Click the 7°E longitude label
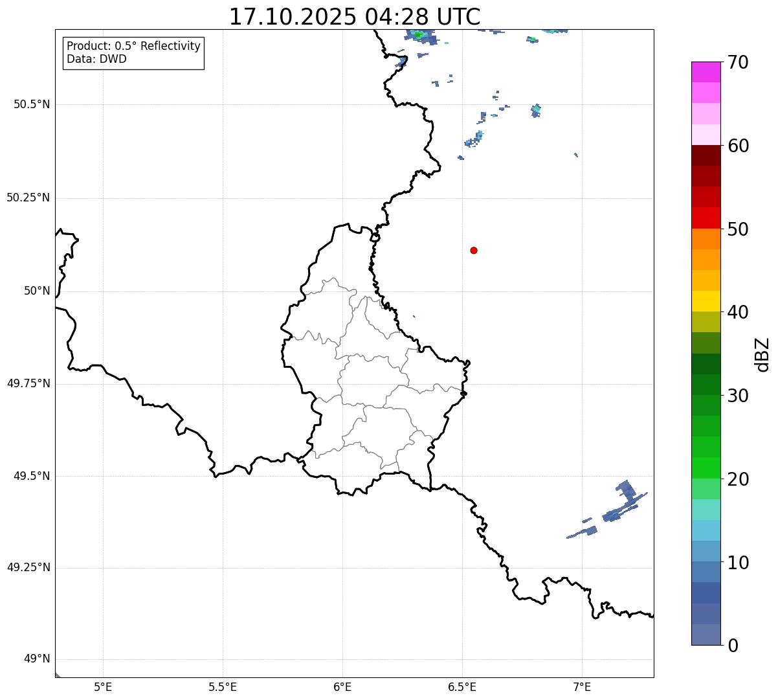Viewport: 778px width, 700px height. tap(582, 686)
